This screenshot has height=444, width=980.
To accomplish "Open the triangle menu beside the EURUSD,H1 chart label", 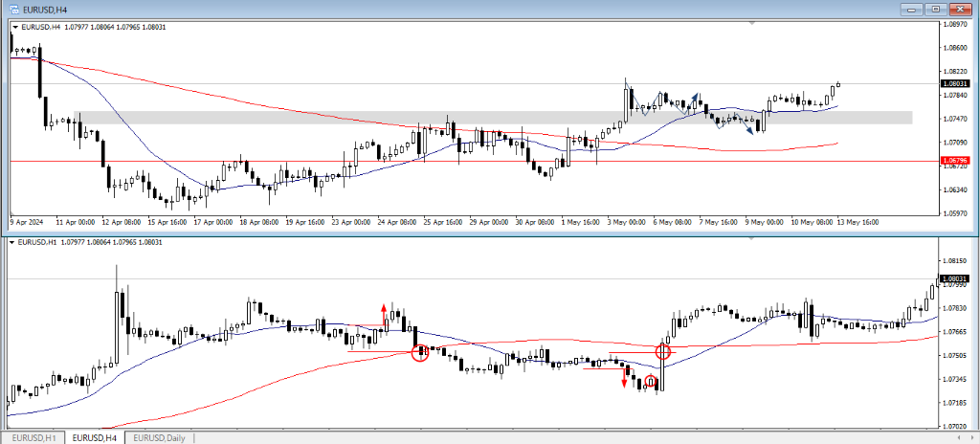I will 14,241.
